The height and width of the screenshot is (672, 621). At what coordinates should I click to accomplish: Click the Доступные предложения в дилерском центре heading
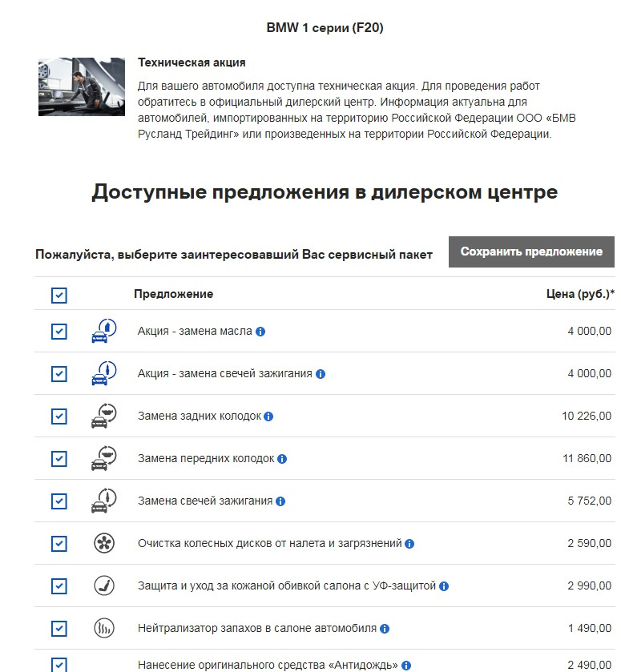325,191
